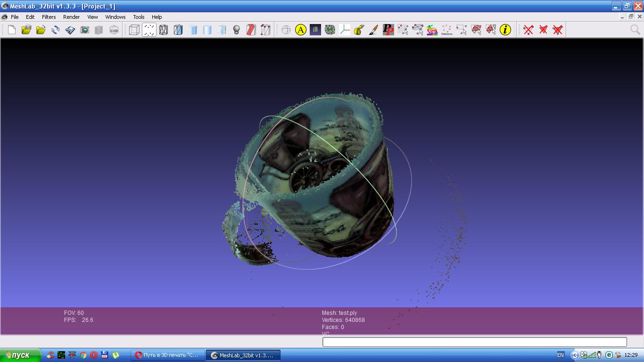Image resolution: width=644 pixels, height=362 pixels.
Task: Click the empty text field below mesh info
Action: 474,342
